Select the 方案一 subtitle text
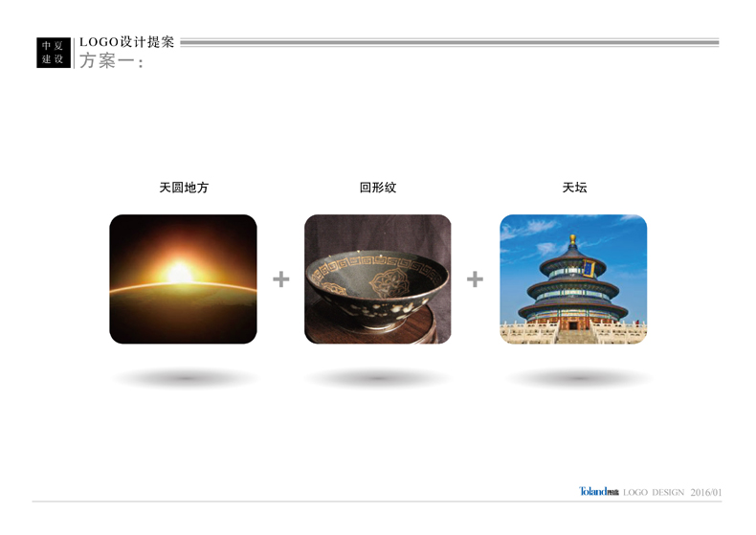 (x=111, y=61)
